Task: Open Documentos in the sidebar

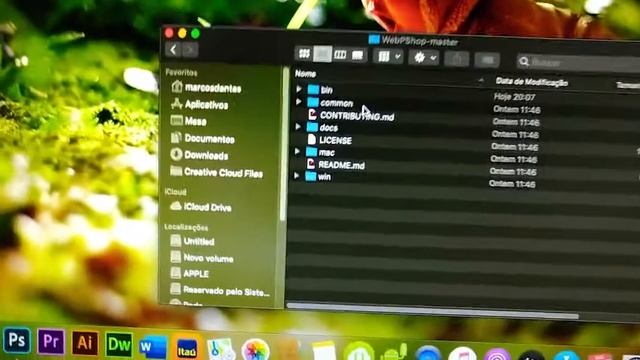Action: pyautogui.click(x=202, y=138)
